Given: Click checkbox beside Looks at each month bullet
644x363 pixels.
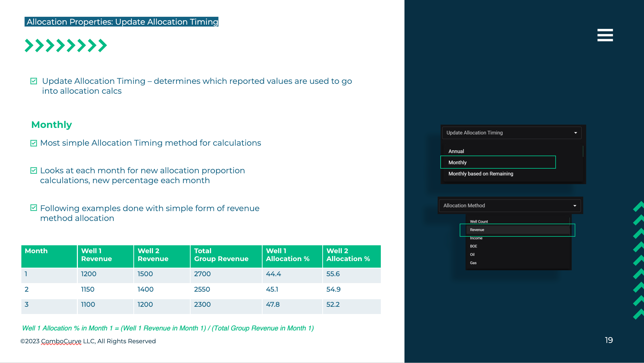Looking at the screenshot, I should 34,171.
